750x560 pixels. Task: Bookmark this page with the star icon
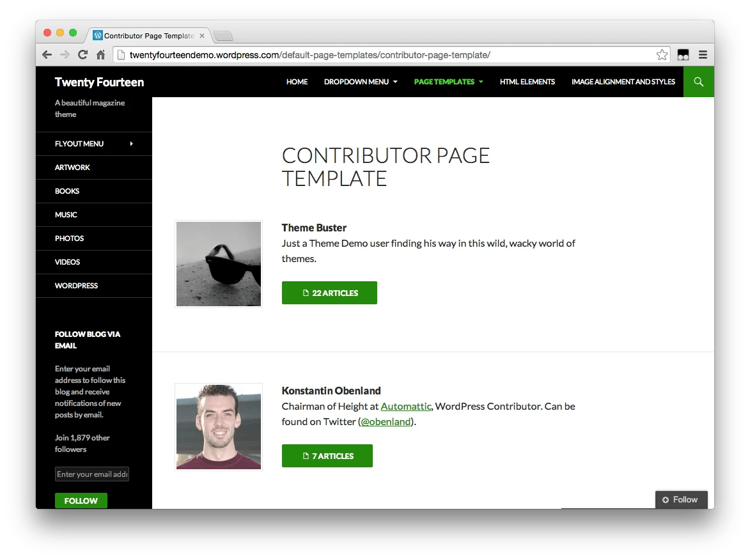(x=662, y=54)
